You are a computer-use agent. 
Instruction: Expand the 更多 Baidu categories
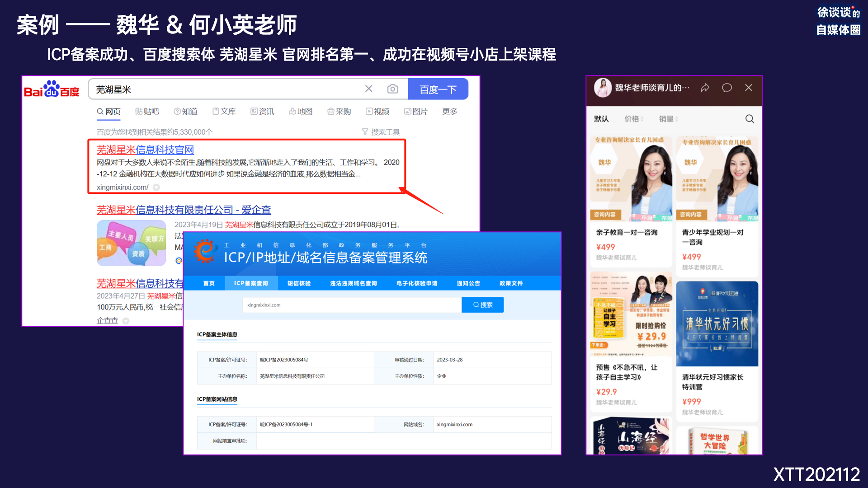pos(449,112)
